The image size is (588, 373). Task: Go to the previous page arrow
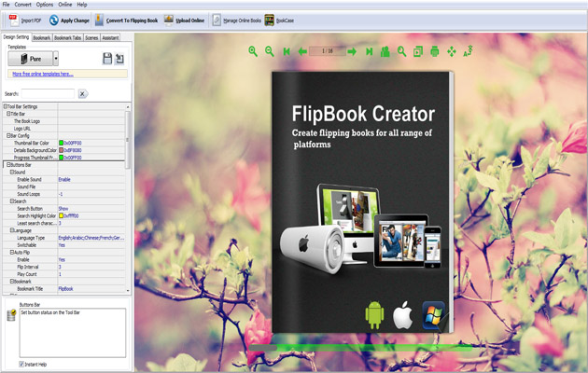click(302, 51)
